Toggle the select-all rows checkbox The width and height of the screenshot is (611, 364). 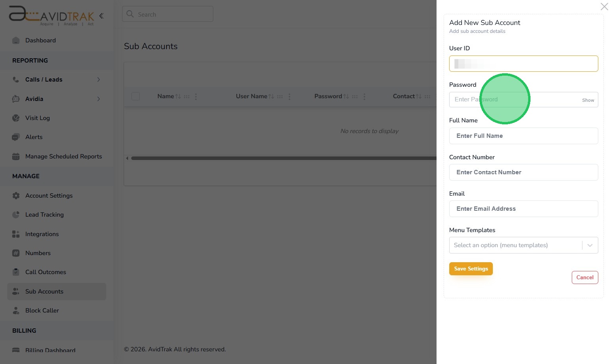click(x=136, y=96)
